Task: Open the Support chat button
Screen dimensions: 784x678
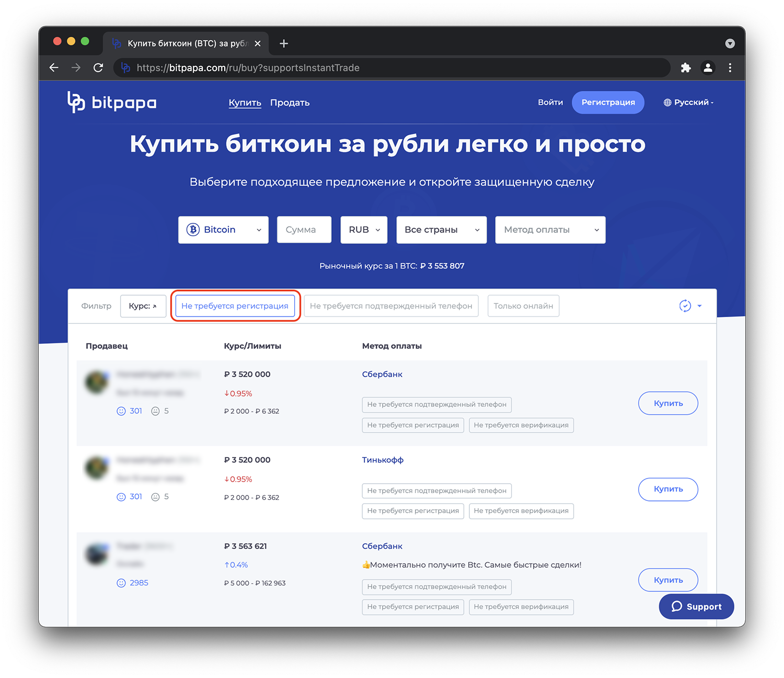Action: tap(696, 606)
